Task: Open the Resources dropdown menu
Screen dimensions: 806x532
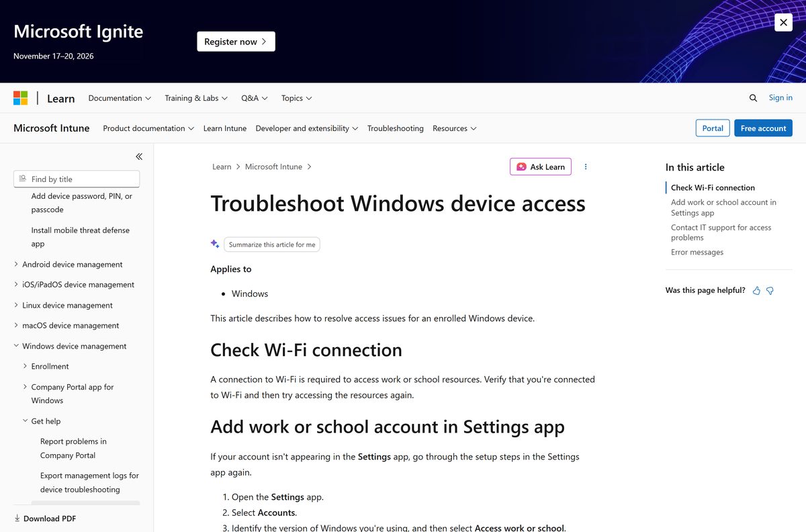Action: (455, 128)
